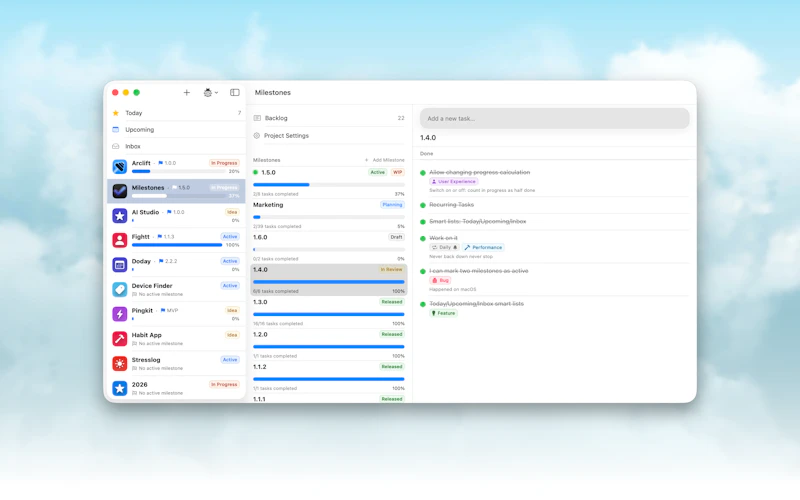Image resolution: width=800 pixels, height=500 pixels.
Task: Click the Fightt project progress bar
Action: (177, 245)
